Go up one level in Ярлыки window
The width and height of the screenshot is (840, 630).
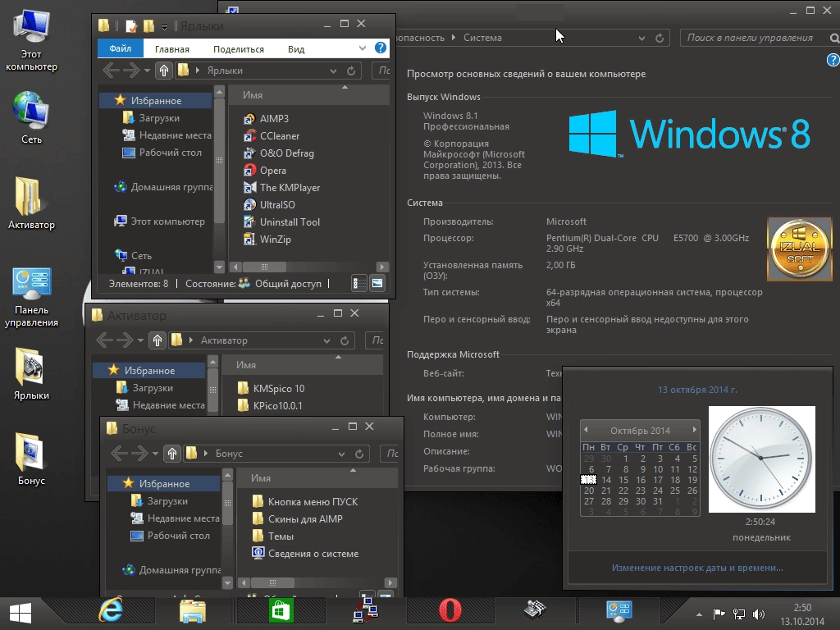[x=164, y=71]
